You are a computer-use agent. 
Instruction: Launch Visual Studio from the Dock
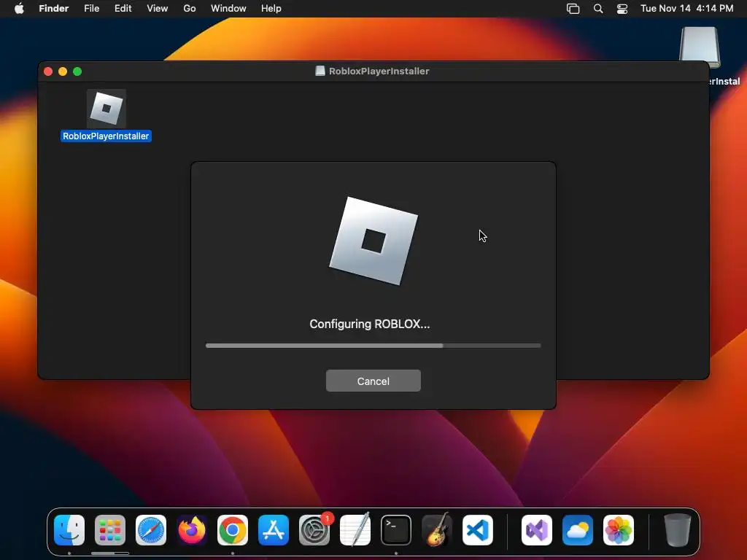537,530
